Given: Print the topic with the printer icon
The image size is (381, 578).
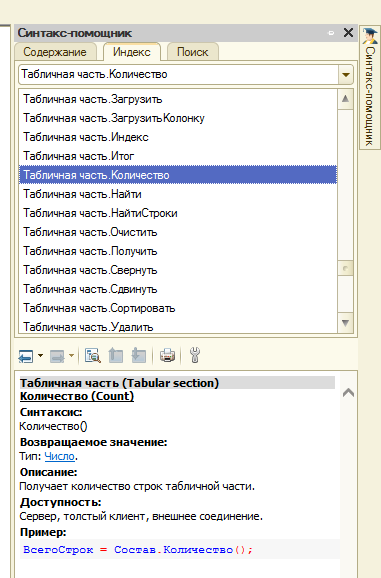Looking at the screenshot, I should (x=167, y=356).
